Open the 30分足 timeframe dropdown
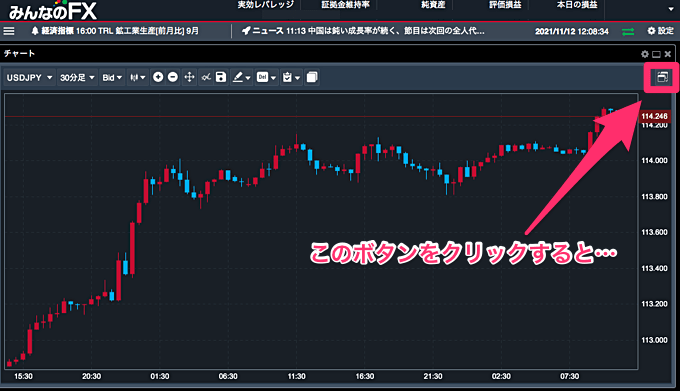Image resolution: width=680 pixels, height=391 pixels. pos(77,78)
